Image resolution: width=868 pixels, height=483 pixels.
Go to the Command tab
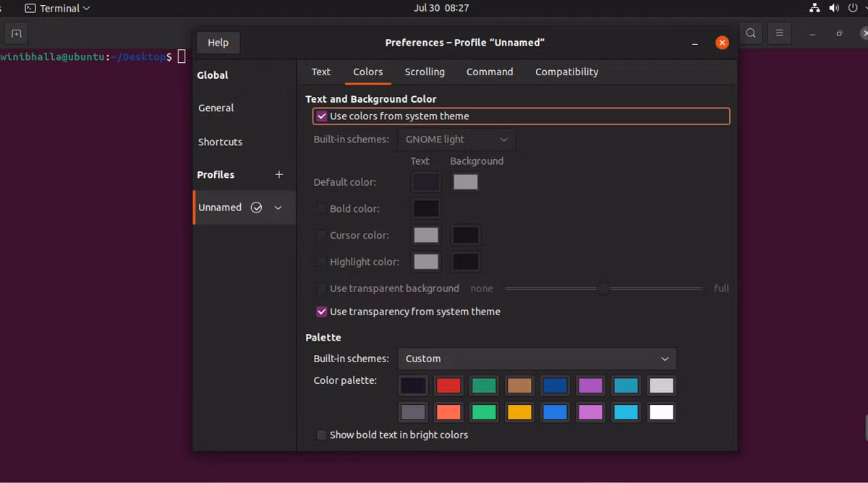pyautogui.click(x=490, y=72)
